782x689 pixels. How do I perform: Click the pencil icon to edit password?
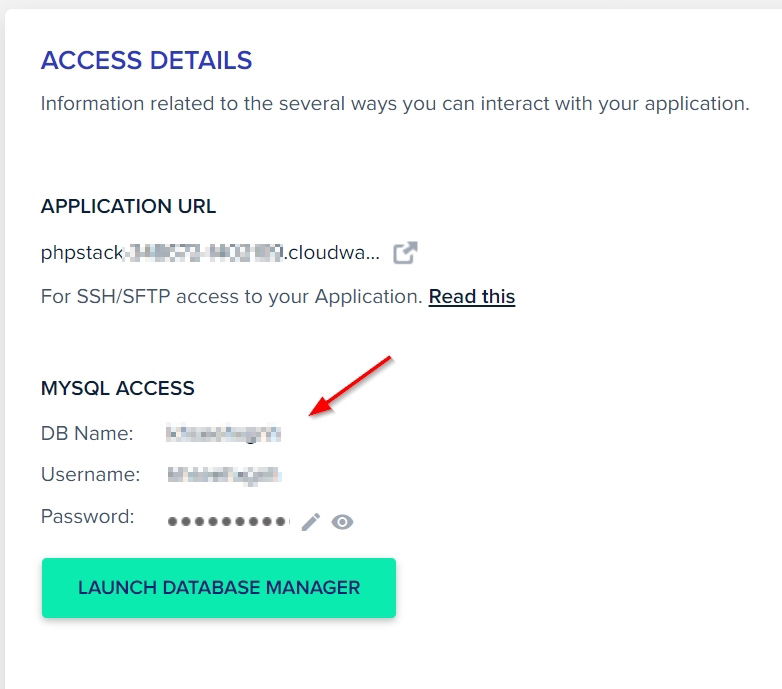[311, 521]
